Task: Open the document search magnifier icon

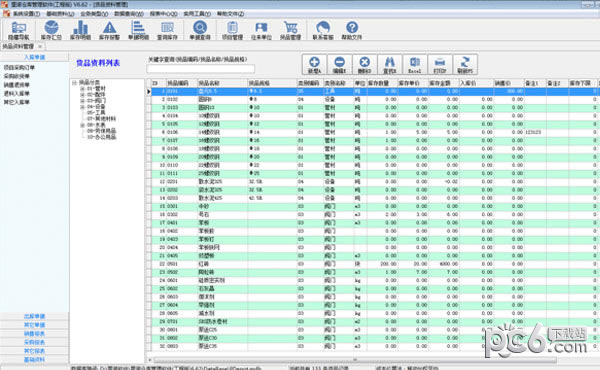Action: [x=200, y=30]
